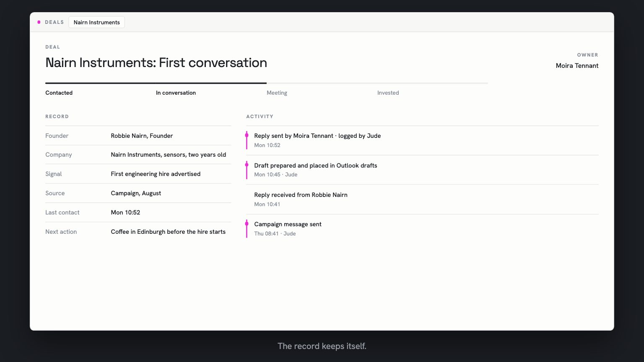Viewport: 644px width, 362px height.
Task: Click deal title Nairn Instruments: First conversation
Action: click(x=156, y=62)
